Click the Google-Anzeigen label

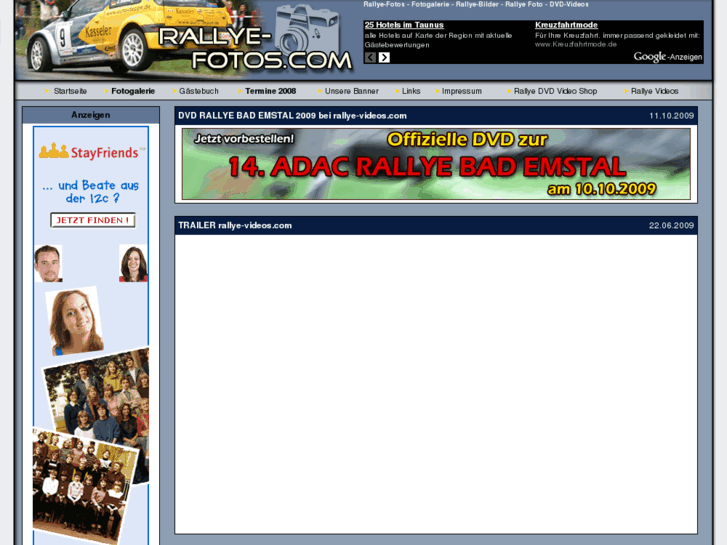668,57
